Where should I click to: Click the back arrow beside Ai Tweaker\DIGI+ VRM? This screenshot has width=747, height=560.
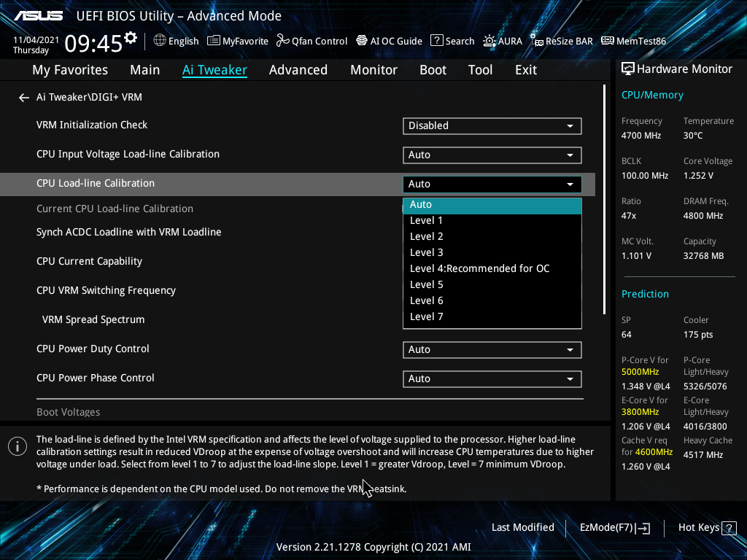pyautogui.click(x=24, y=98)
